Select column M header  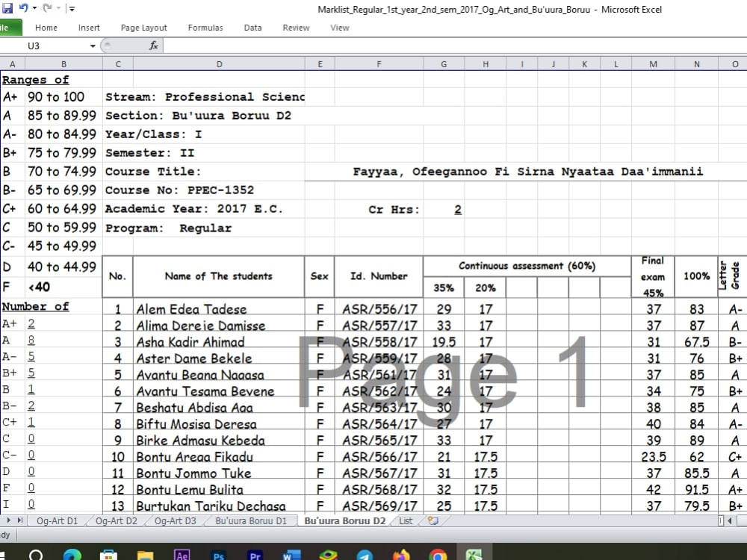click(653, 63)
